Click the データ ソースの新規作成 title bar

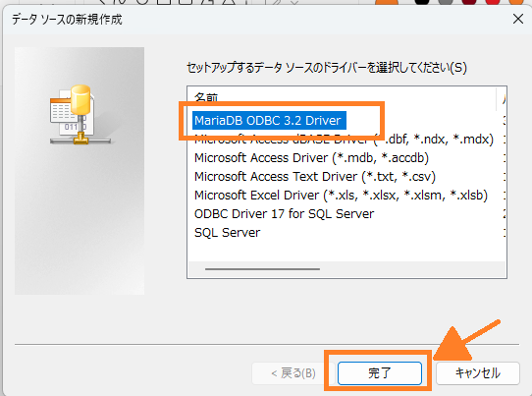click(254, 19)
